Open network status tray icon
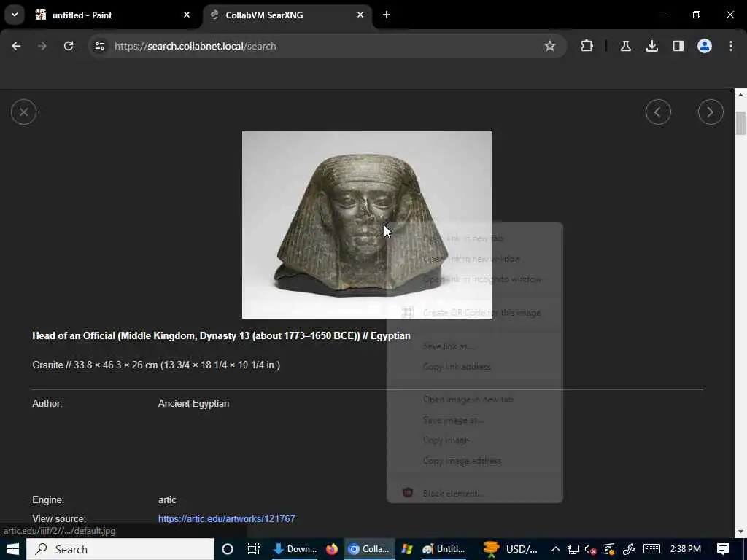747x560 pixels. [573, 549]
